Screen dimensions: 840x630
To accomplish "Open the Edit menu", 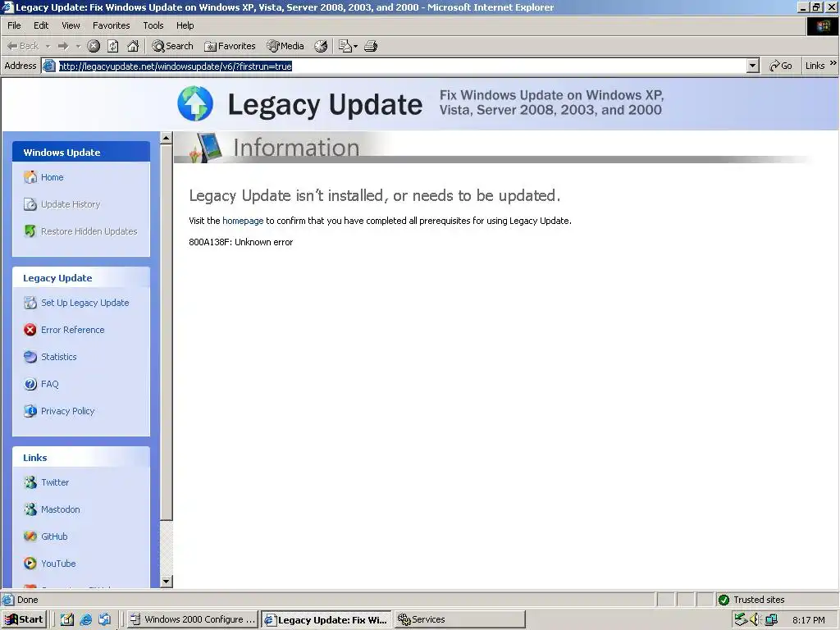I will pyautogui.click(x=41, y=25).
